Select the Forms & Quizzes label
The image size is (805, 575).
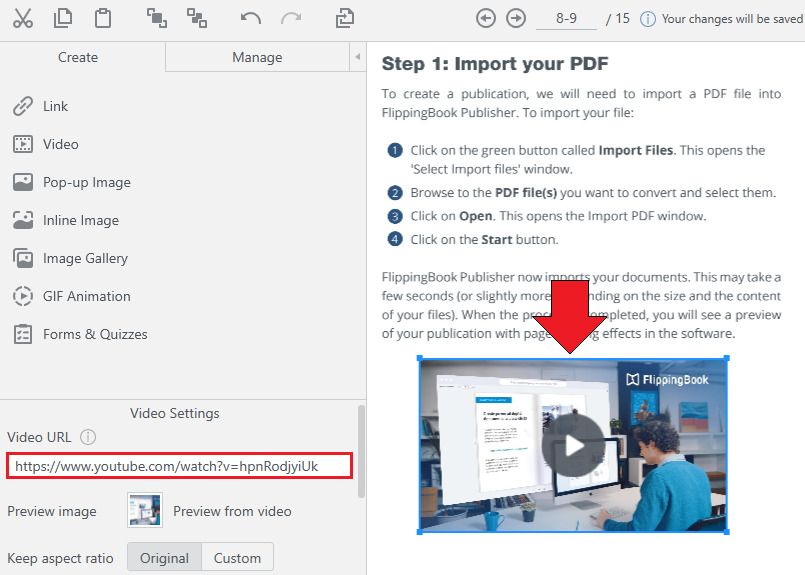pyautogui.click(x=95, y=334)
